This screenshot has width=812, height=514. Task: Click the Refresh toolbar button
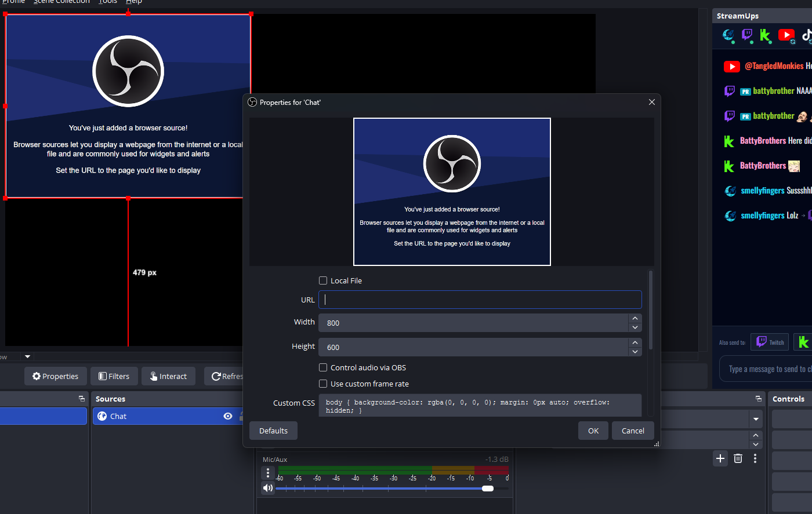pyautogui.click(x=224, y=376)
